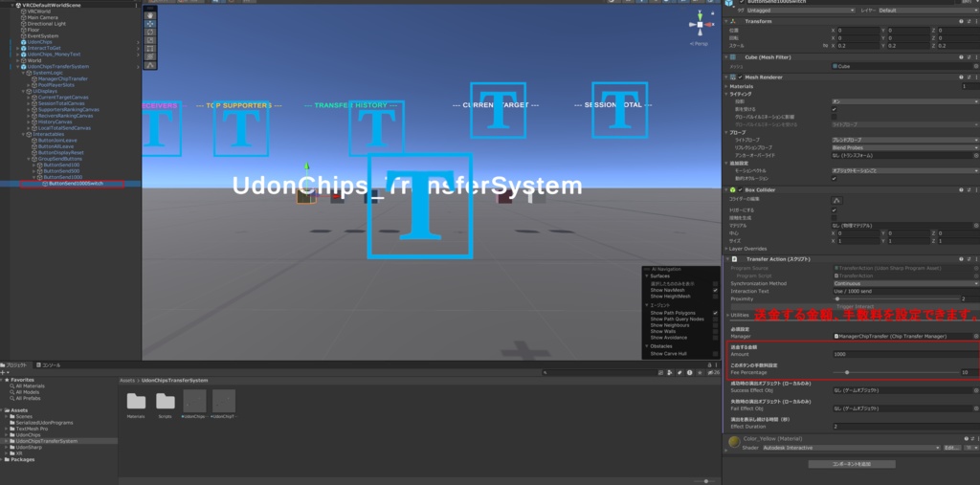980x485 pixels.
Task: Select the Rect tool in scene toolbar
Action: pos(150,48)
